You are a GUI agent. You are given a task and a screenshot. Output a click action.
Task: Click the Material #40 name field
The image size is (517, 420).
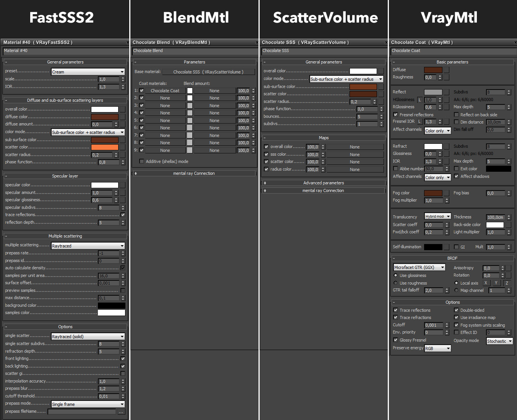click(x=66, y=51)
